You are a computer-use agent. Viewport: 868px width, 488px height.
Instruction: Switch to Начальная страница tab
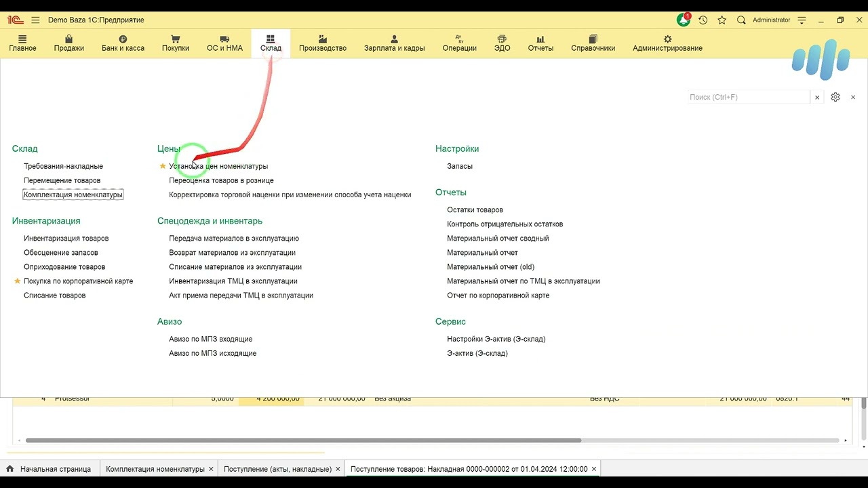49,469
